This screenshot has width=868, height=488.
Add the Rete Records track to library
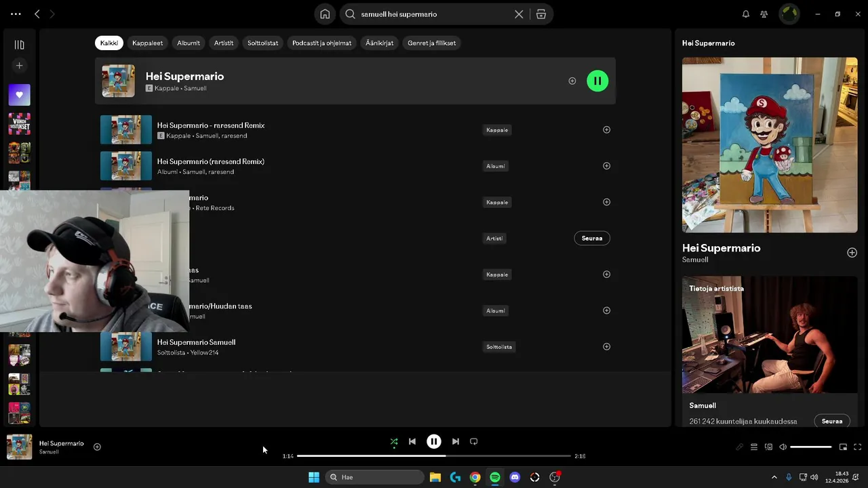pyautogui.click(x=606, y=202)
